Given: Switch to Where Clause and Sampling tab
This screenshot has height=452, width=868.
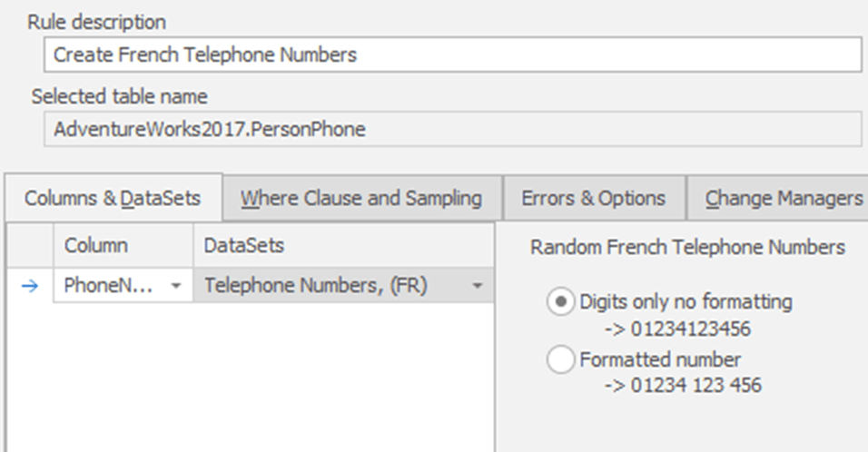Looking at the screenshot, I should pos(361,198).
